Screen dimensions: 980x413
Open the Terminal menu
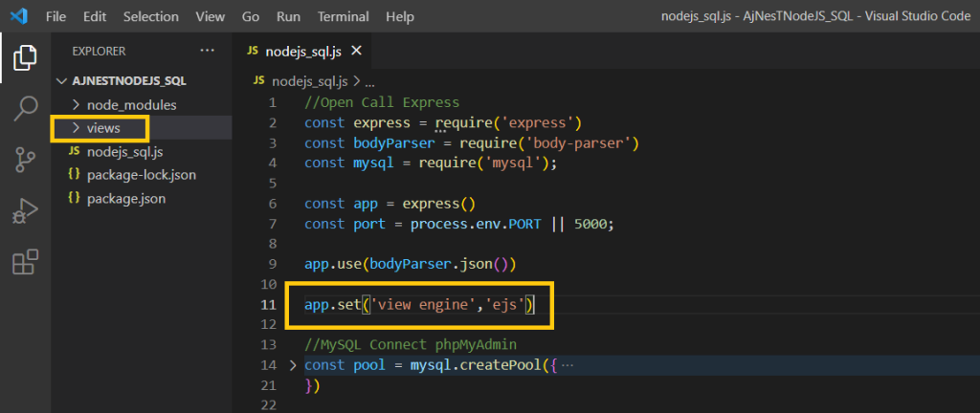pos(343,16)
